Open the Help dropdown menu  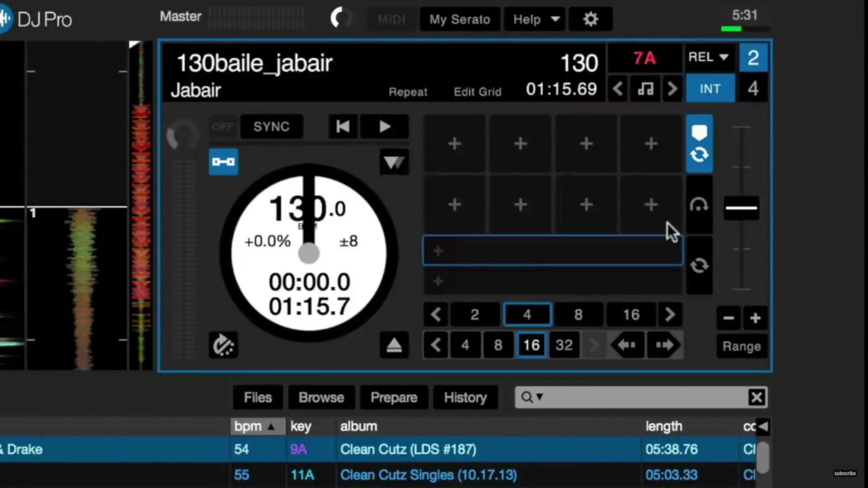click(534, 19)
